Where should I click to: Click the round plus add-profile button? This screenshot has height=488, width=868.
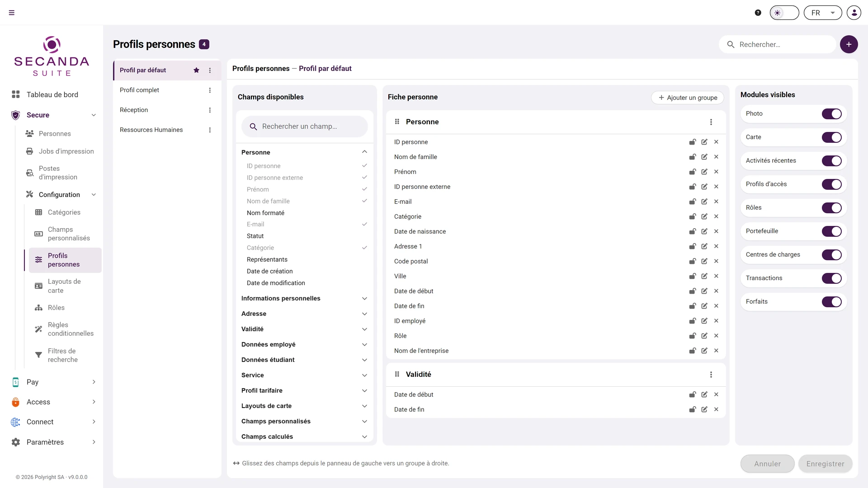coord(849,44)
